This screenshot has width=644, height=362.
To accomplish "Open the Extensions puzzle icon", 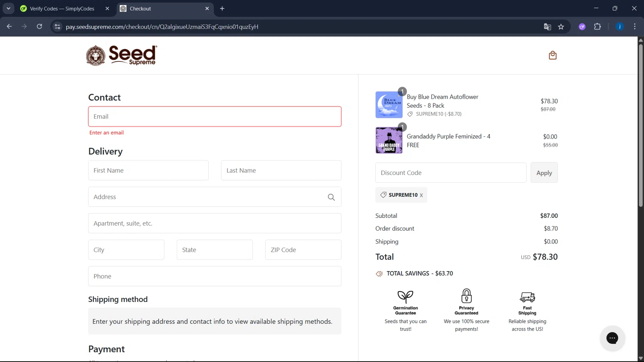I will click(x=597, y=27).
